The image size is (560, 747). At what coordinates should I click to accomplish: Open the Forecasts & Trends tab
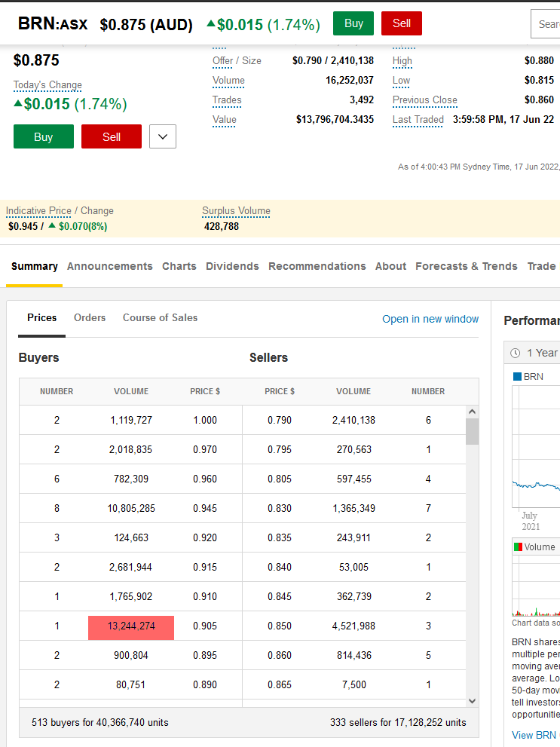pyautogui.click(x=467, y=266)
